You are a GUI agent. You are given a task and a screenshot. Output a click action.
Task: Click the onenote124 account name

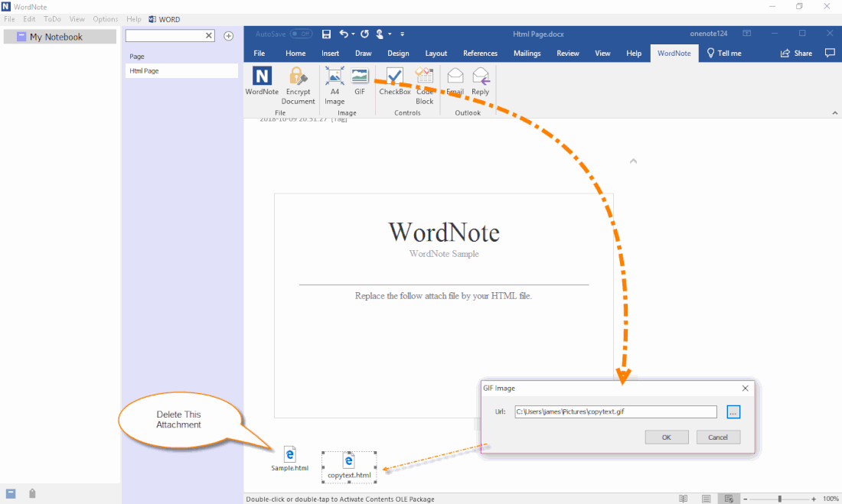(x=708, y=34)
